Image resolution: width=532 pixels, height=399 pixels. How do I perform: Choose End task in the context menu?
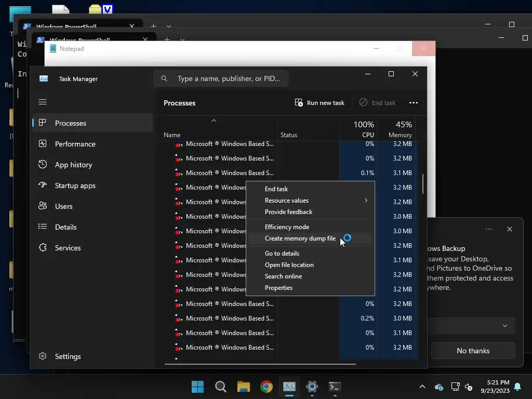(310, 189)
